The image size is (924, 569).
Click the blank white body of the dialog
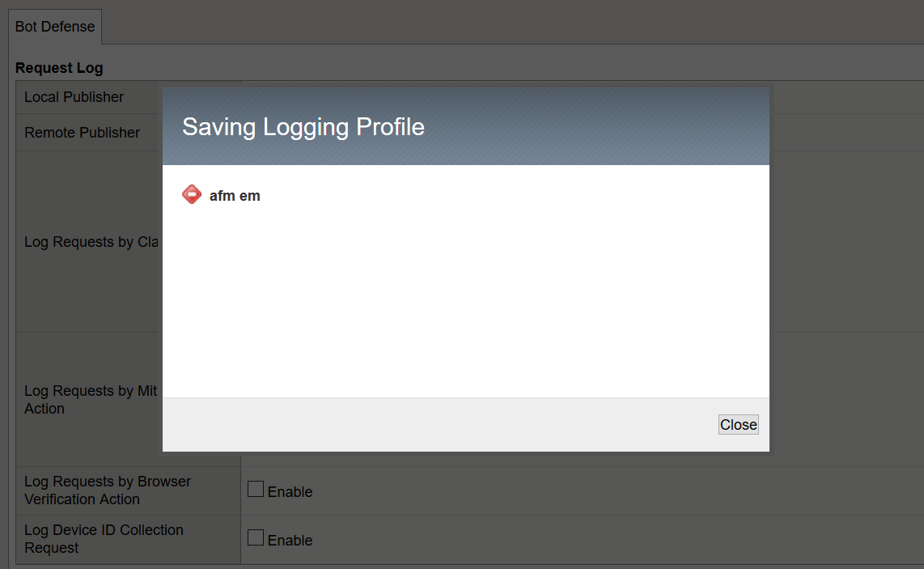coord(465,299)
